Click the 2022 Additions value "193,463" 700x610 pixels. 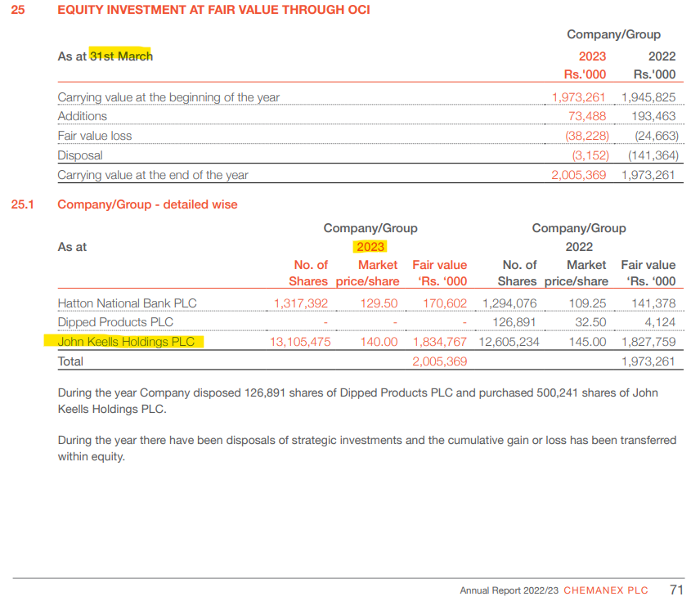click(x=653, y=116)
